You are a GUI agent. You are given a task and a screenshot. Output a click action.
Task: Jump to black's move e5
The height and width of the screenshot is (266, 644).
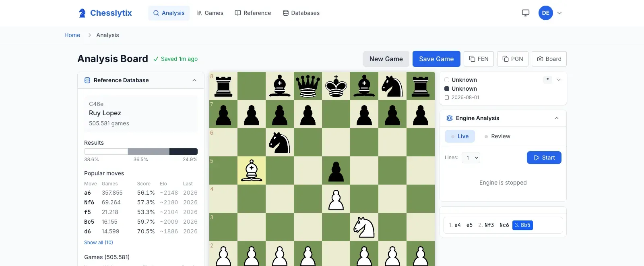click(x=469, y=225)
